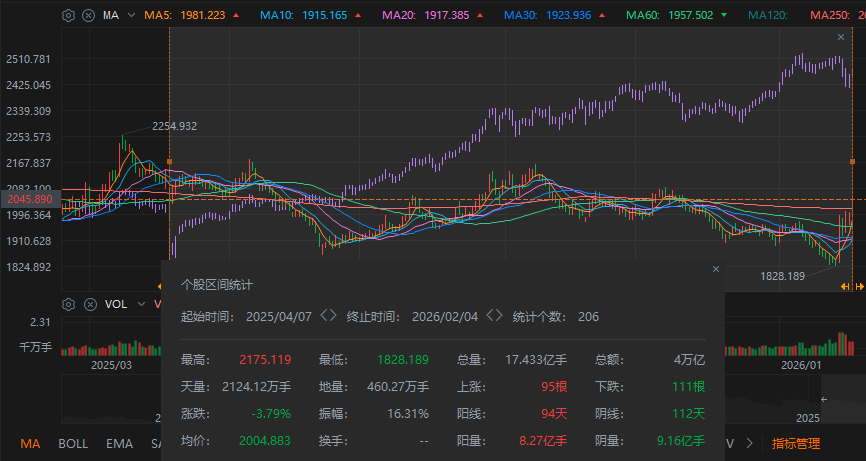Remove the MA indicator with its X icon
The height and width of the screenshot is (461, 866).
pyautogui.click(x=88, y=16)
